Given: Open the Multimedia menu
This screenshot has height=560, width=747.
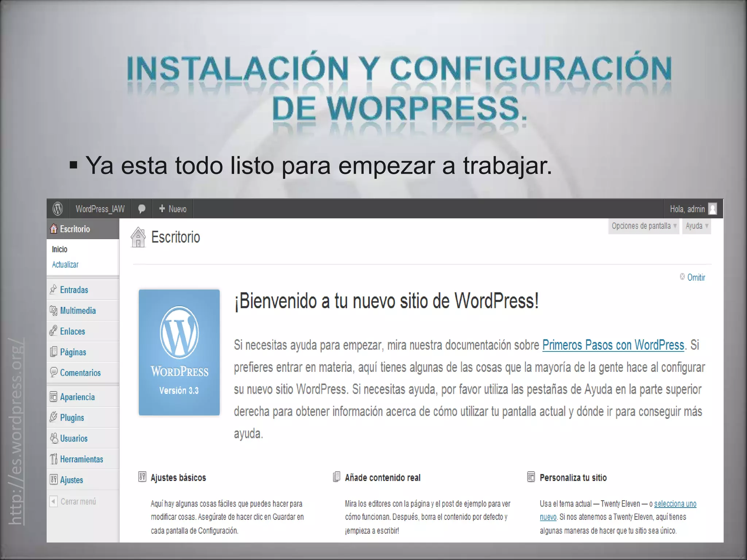Looking at the screenshot, I should 83,310.
